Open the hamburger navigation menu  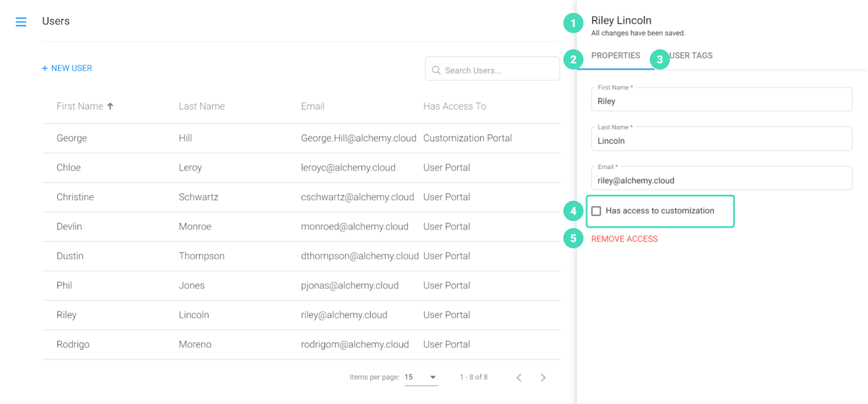pyautogui.click(x=21, y=22)
